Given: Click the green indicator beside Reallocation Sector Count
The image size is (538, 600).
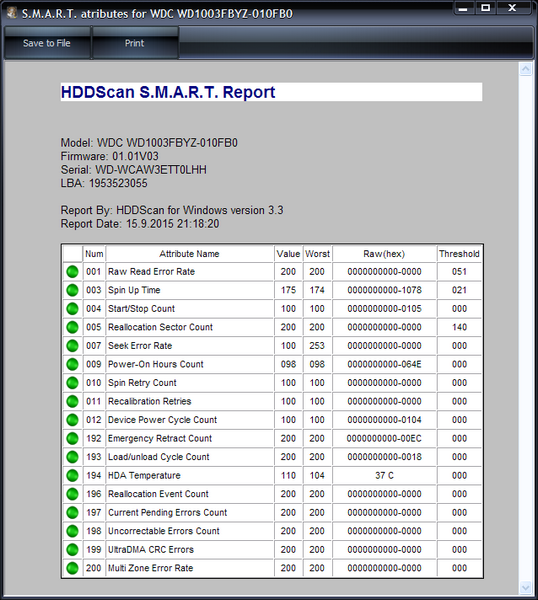Looking at the screenshot, I should click(x=72, y=327).
